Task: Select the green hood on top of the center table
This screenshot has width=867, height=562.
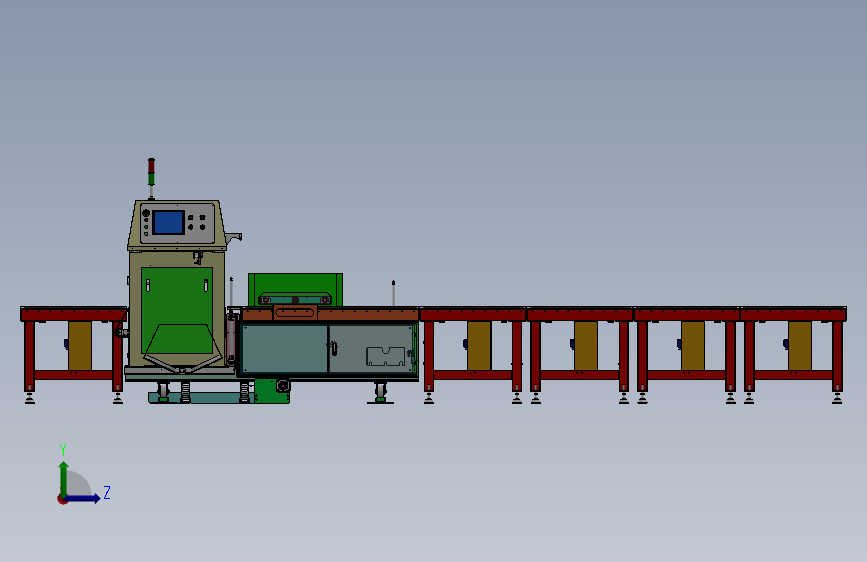Action: click(x=295, y=289)
